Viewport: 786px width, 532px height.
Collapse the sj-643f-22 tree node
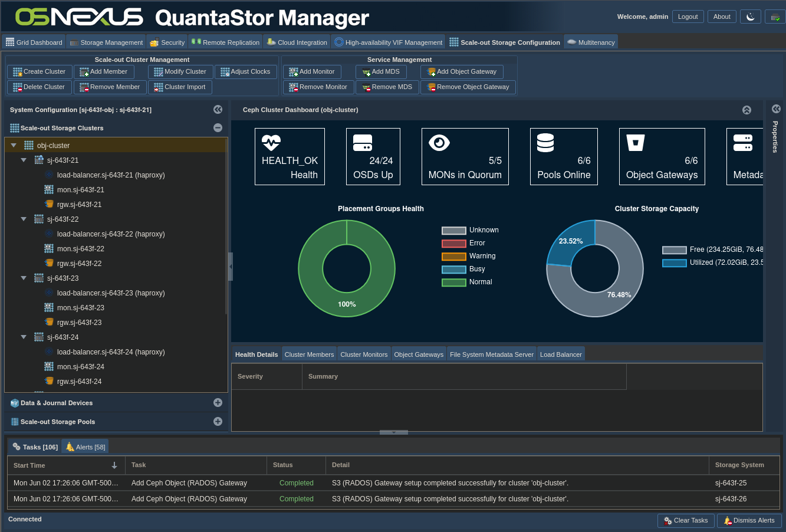[24, 219]
